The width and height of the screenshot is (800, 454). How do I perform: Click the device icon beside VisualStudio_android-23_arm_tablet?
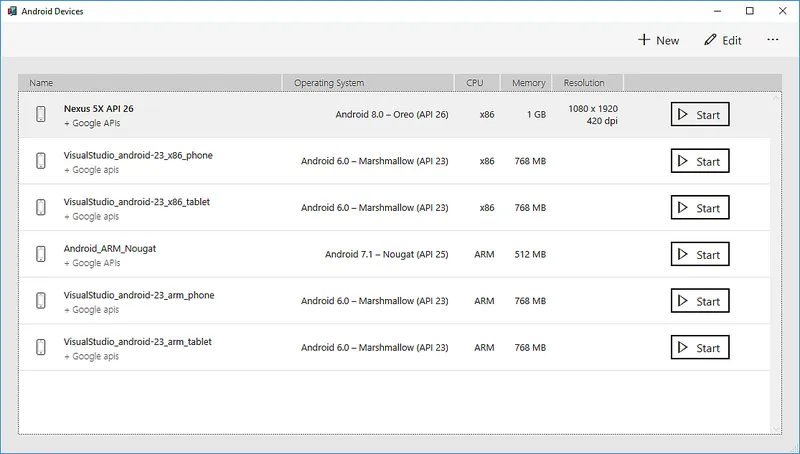point(41,347)
